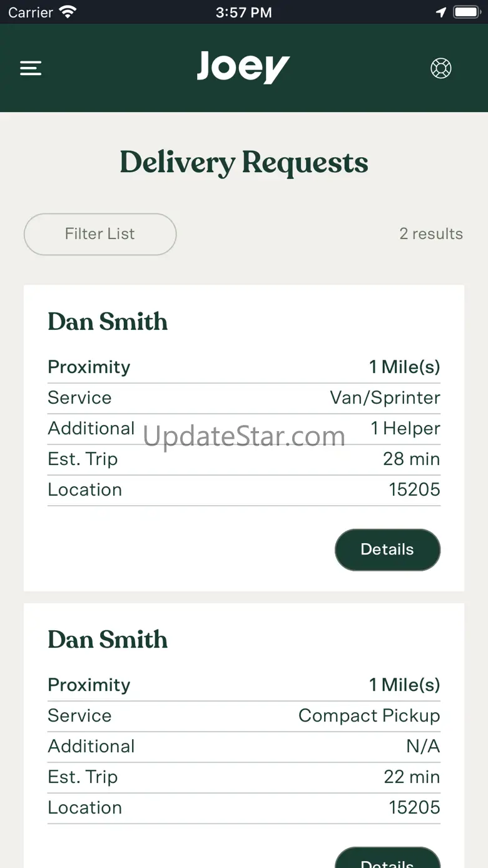Tap the Wi-Fi status icon
This screenshot has height=868, width=488.
(67, 12)
